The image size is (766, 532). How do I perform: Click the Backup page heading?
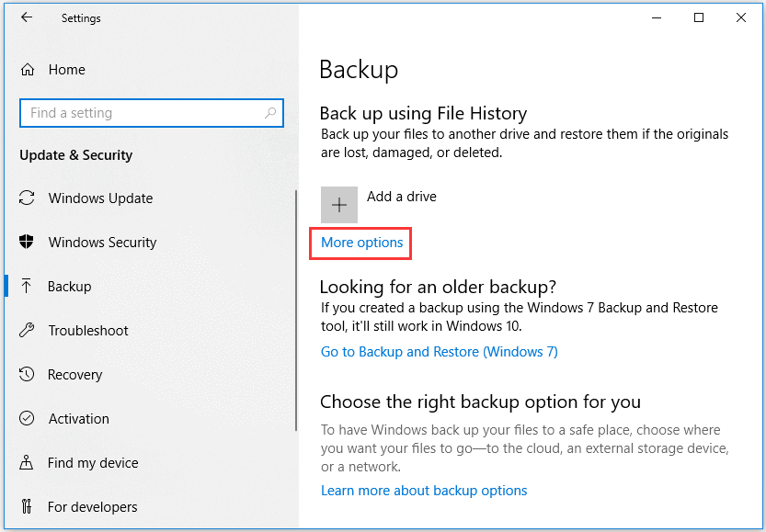(359, 70)
